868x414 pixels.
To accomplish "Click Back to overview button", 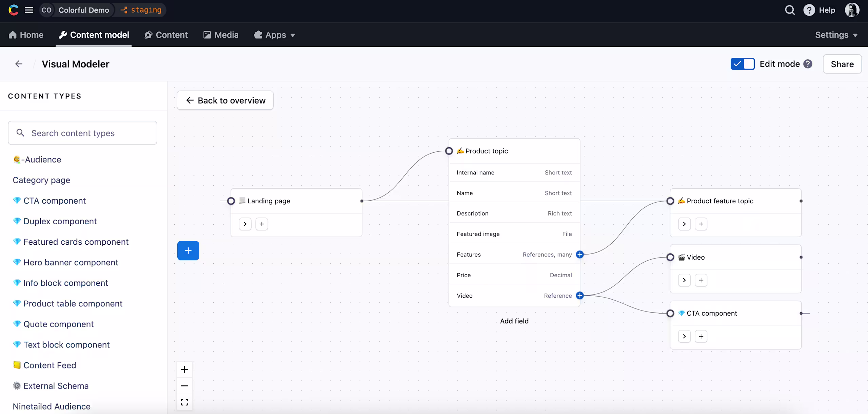I will [x=225, y=100].
